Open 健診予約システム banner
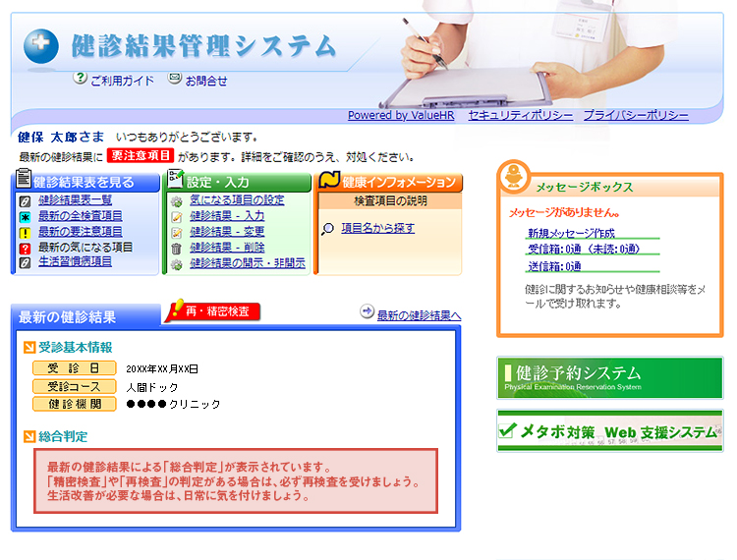Image resolution: width=737 pixels, height=560 pixels. pyautogui.click(x=610, y=377)
